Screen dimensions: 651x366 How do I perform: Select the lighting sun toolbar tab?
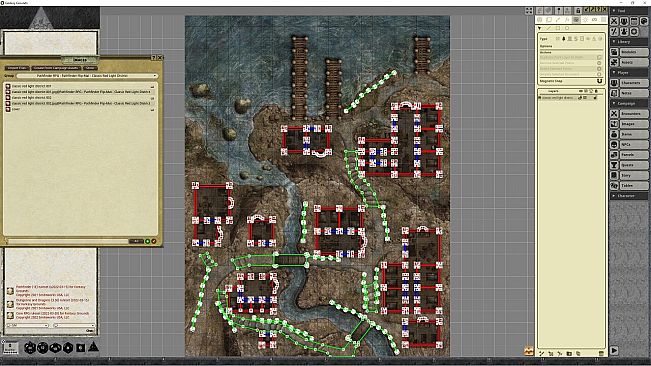tap(585, 20)
